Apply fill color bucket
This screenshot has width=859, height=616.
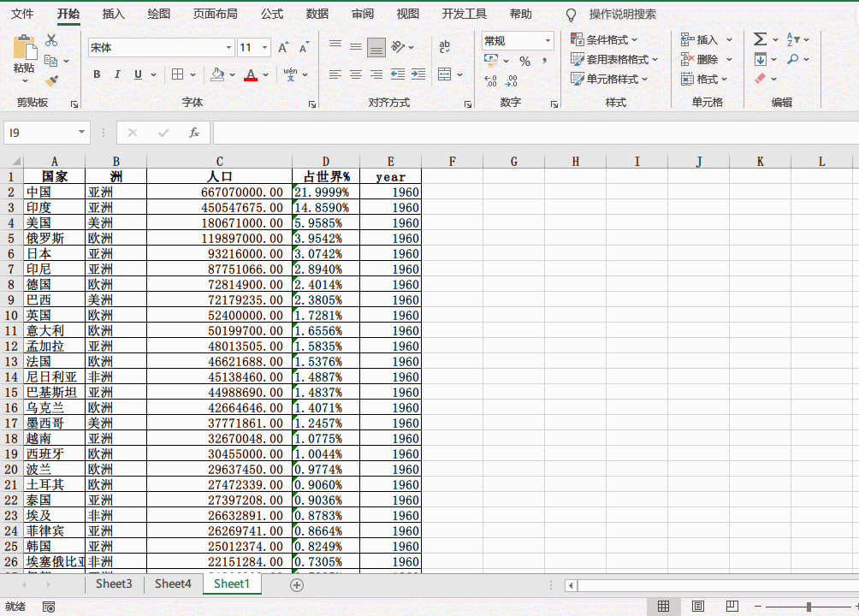pos(217,74)
